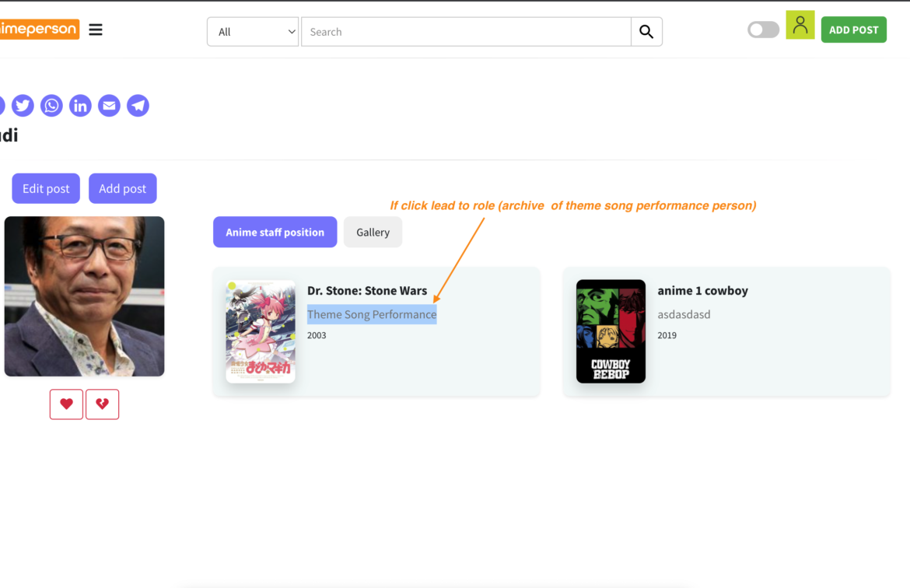Select the Anime staff position tab

coord(275,233)
